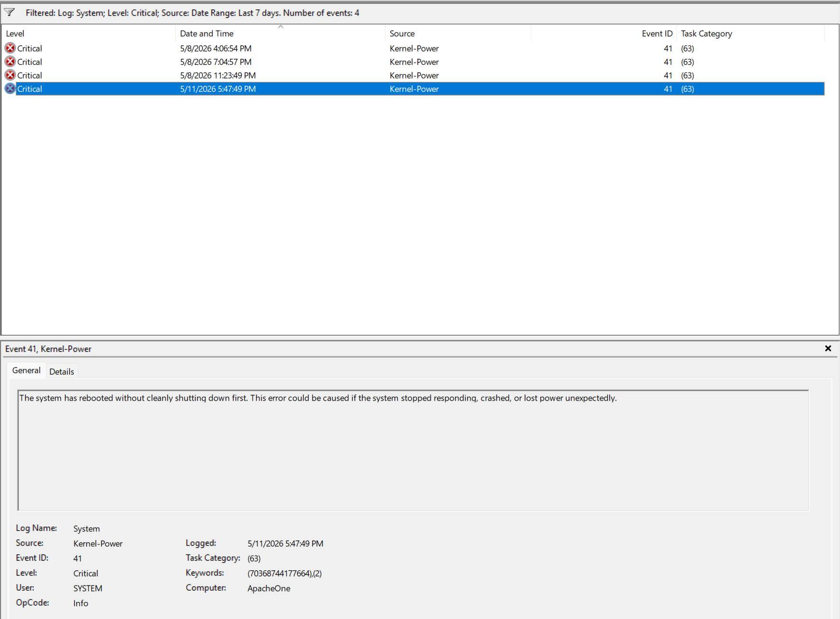Click the Source value Kernel-Power in details

98,544
